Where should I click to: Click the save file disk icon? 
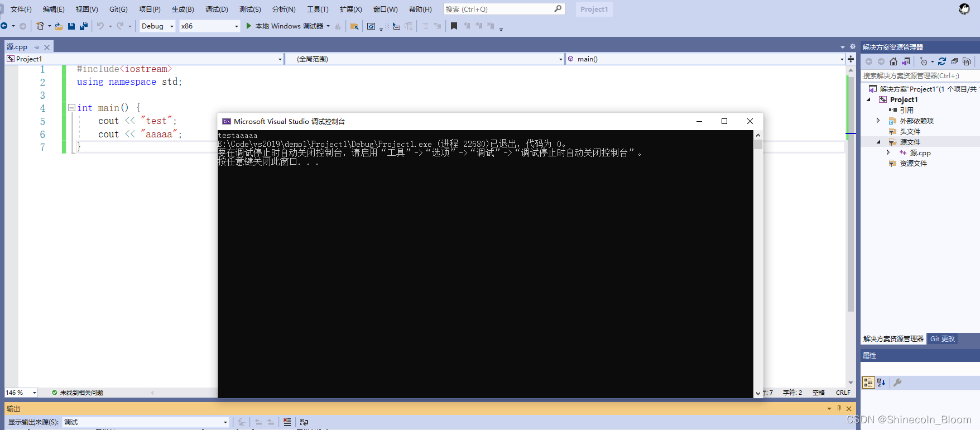71,26
